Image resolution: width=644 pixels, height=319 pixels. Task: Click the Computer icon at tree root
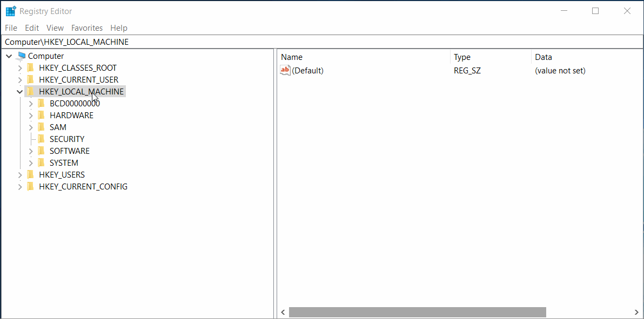click(22, 56)
